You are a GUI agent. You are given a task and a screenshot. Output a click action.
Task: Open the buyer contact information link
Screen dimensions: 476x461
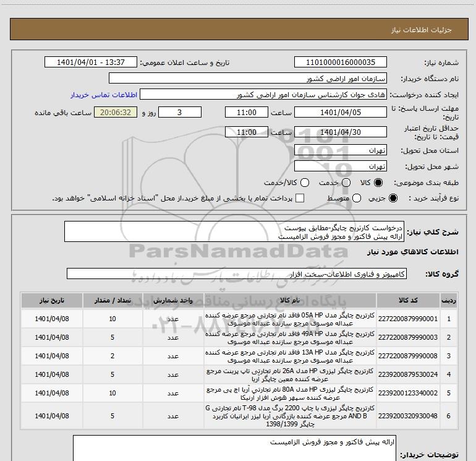104,95
